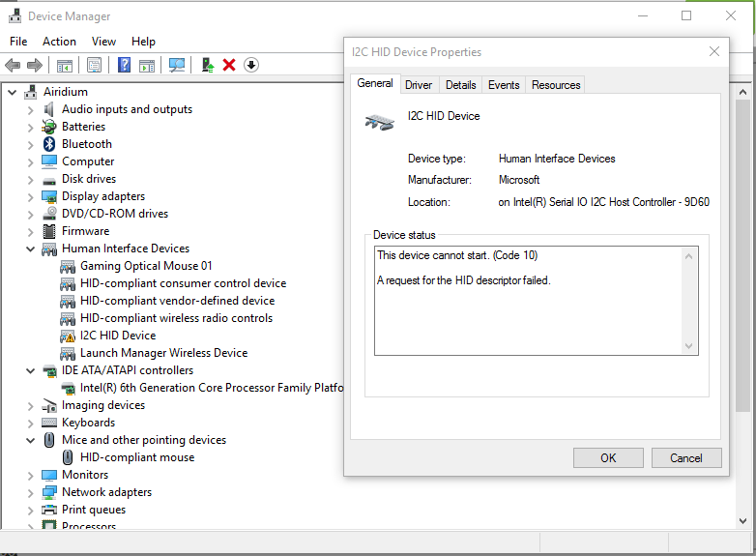Click the Display adapters icon
756x556 pixels.
pos(49,196)
